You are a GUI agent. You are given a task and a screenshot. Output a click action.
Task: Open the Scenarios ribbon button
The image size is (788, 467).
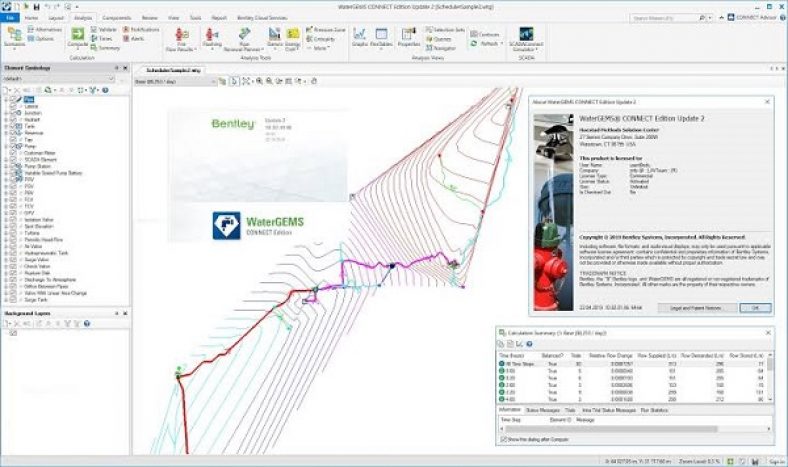pyautogui.click(x=14, y=38)
